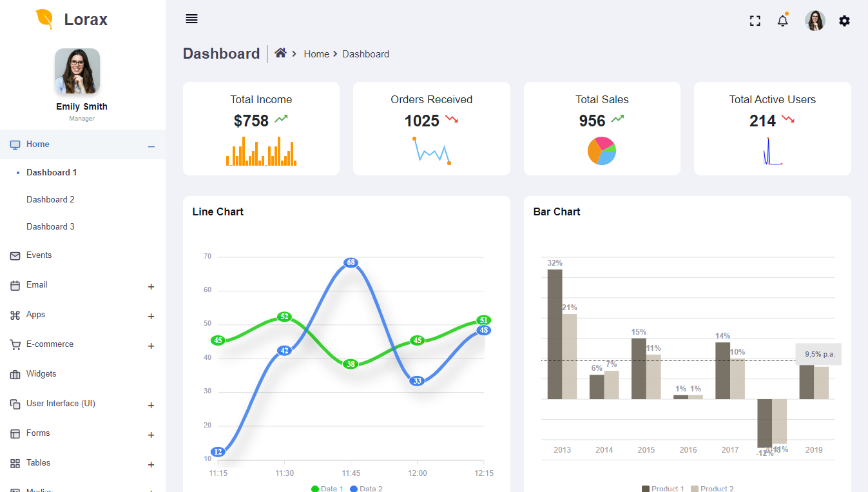Click the hamburger menu icon
This screenshot has width=868, height=492.
191,19
